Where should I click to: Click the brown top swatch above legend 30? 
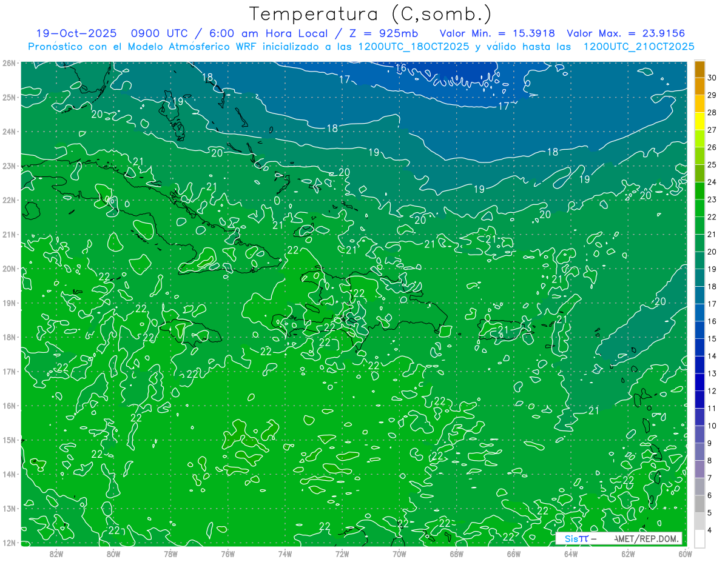[699, 69]
